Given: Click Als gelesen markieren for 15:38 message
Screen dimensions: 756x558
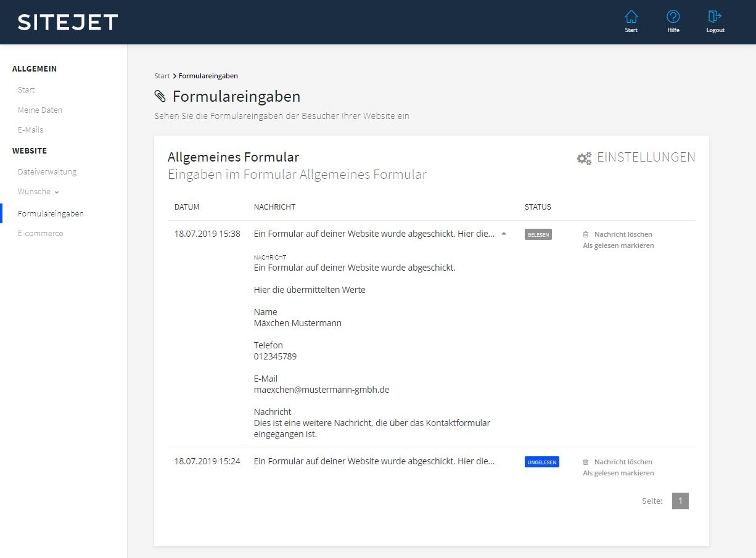Looking at the screenshot, I should tap(618, 245).
